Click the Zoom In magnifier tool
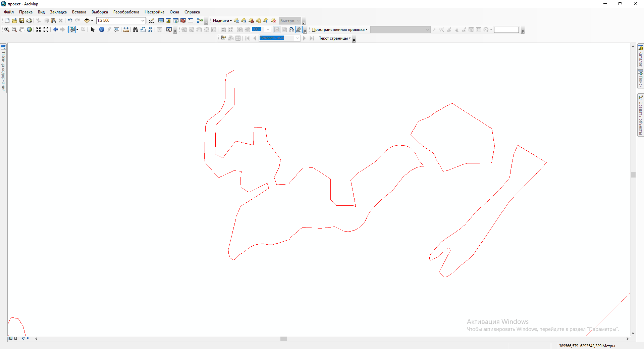 tap(7, 30)
